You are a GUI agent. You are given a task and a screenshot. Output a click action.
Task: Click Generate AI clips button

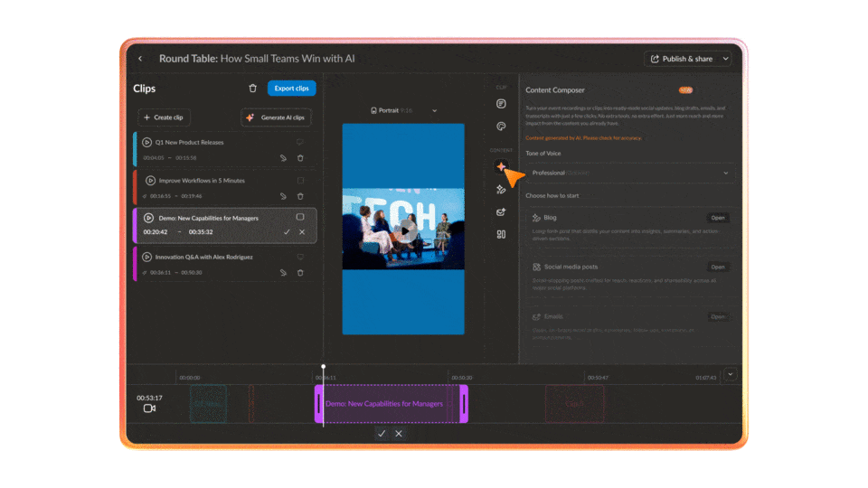tap(277, 117)
